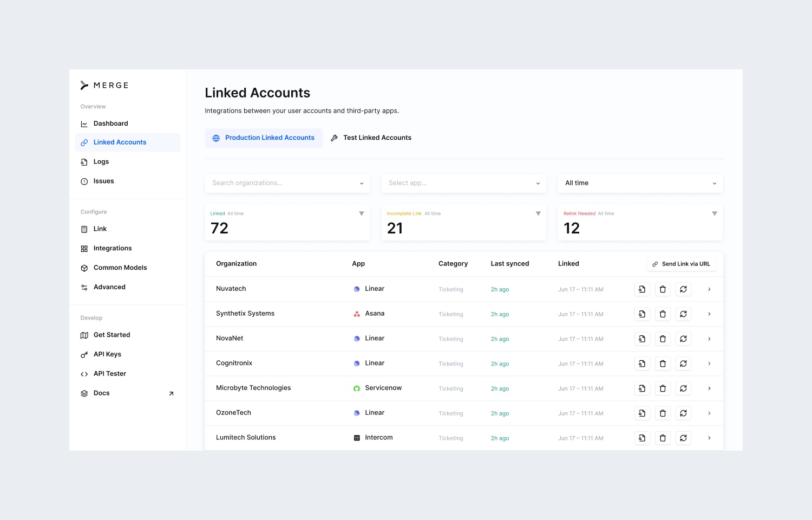Click the Intercom app cell

click(374, 438)
